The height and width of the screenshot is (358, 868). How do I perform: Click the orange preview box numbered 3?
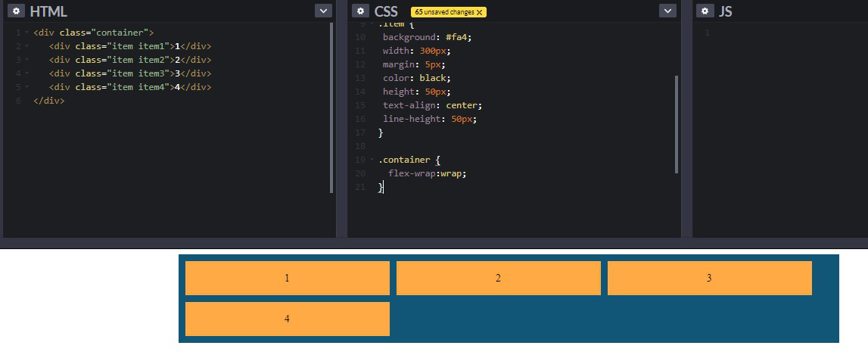point(710,278)
